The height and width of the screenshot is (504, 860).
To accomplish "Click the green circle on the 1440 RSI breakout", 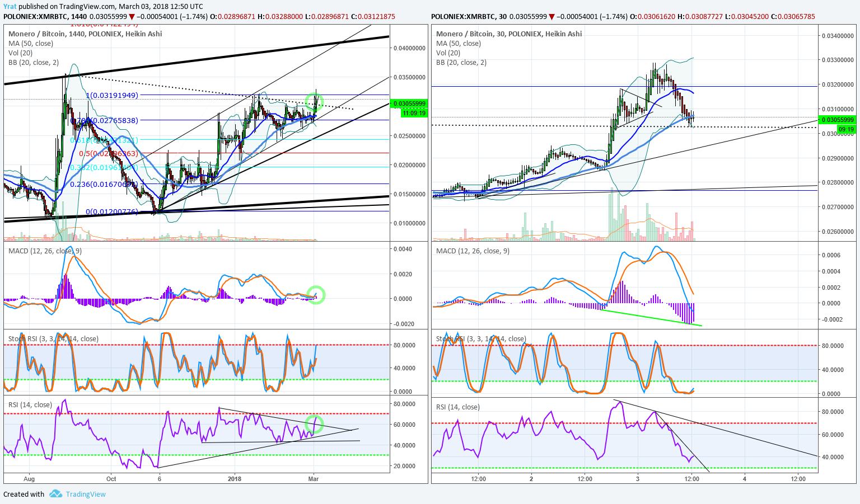I will (x=314, y=424).
